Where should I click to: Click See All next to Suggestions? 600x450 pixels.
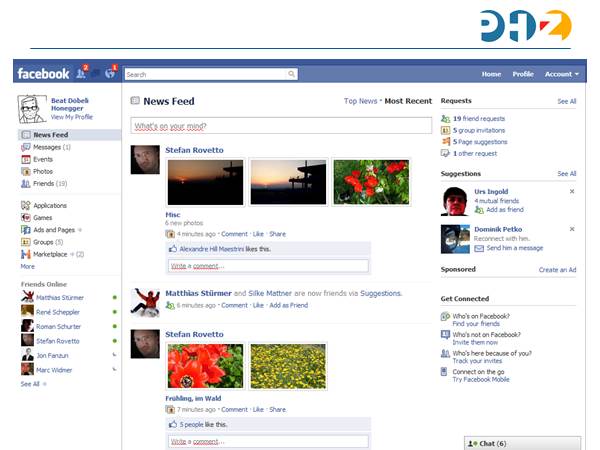point(567,174)
